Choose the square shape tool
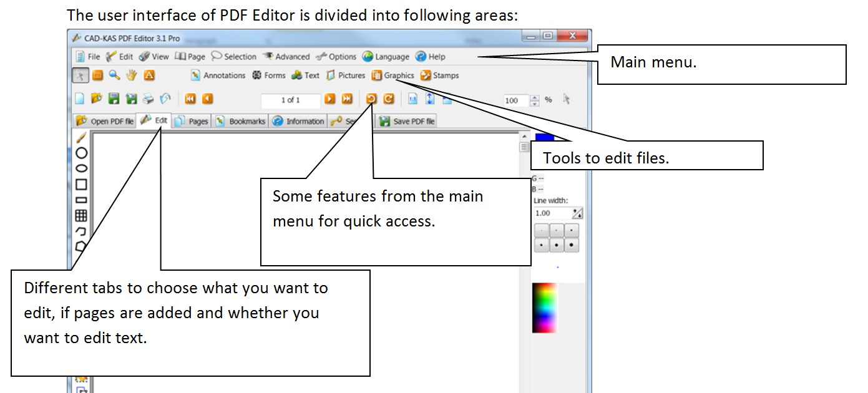Screen dimensions: 868x393 81,184
